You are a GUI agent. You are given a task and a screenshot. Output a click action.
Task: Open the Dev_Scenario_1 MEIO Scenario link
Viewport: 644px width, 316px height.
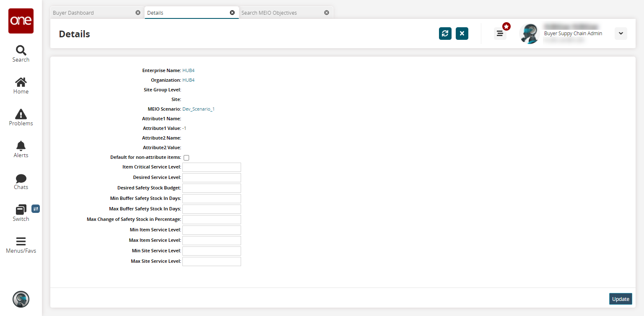point(199,109)
